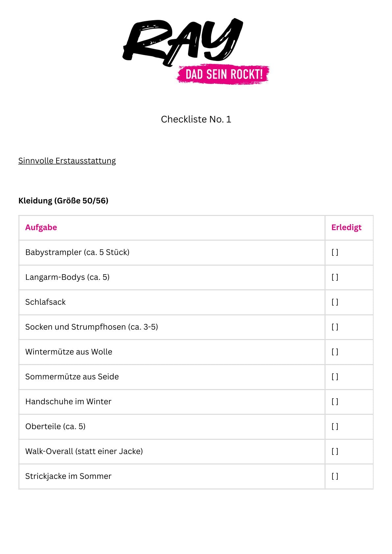Click the Checkliste No. 1 title
This screenshot has height=554, width=392.
coord(196,119)
